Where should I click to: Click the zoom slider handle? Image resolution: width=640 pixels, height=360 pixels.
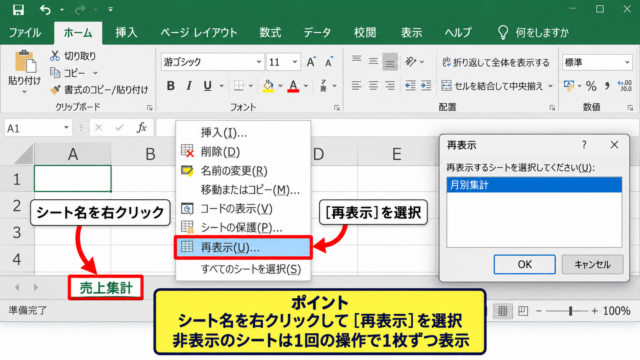tap(571, 311)
